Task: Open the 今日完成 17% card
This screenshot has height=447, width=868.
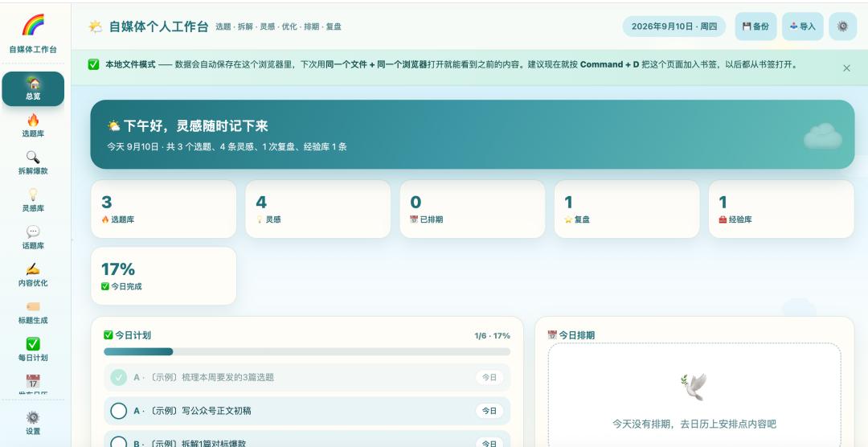Action: pos(163,276)
